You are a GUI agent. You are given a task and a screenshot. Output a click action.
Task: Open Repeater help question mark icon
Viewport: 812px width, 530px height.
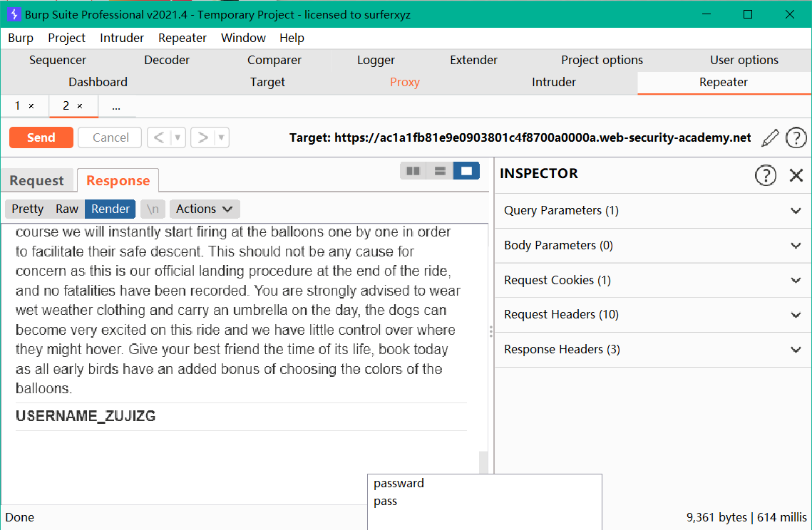(x=796, y=137)
